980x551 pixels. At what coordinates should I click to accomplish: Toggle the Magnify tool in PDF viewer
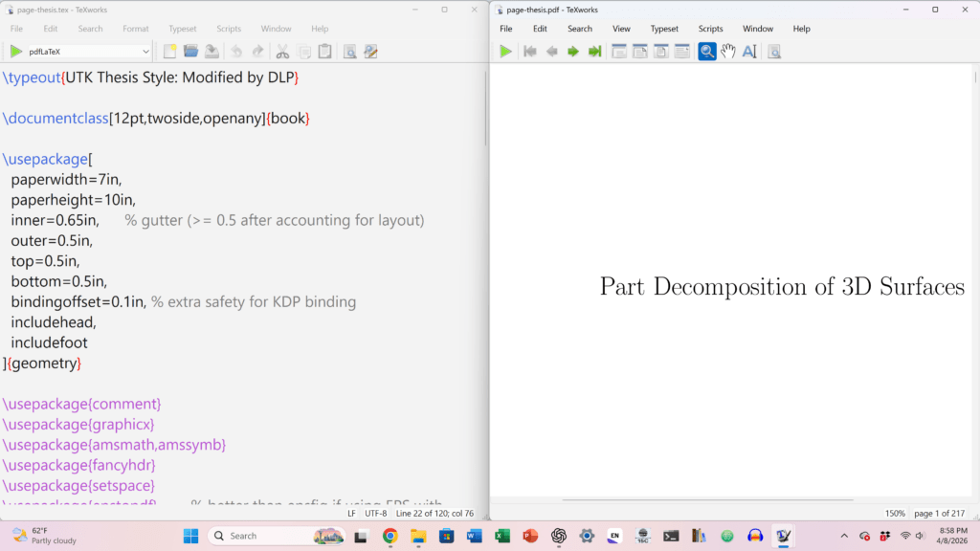[707, 52]
